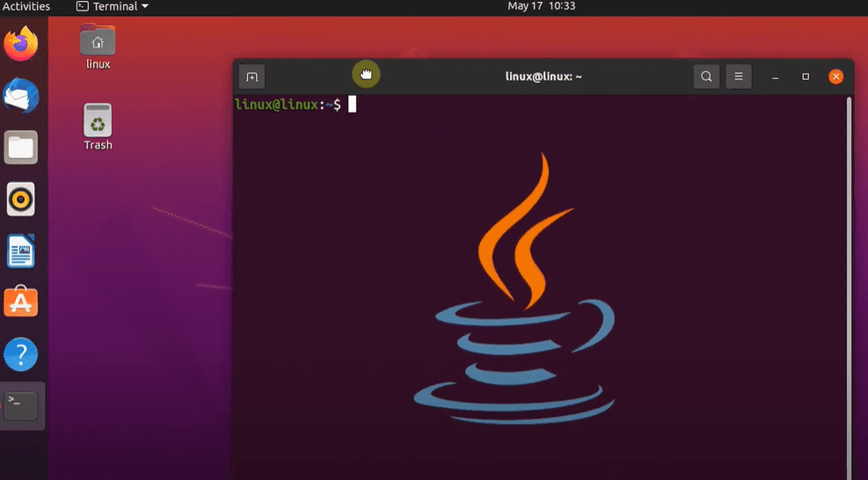The image size is (868, 480).
Task: Select the linux home folder icon
Action: tap(98, 41)
